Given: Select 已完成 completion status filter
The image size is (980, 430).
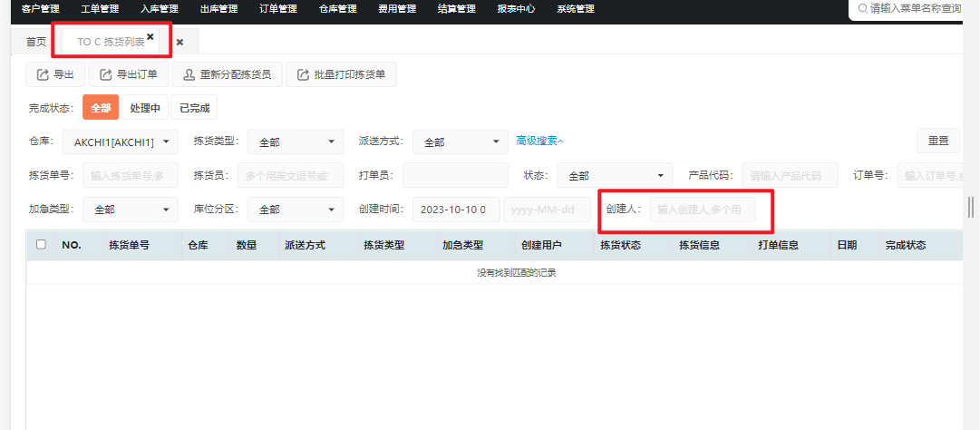Looking at the screenshot, I should point(194,107).
